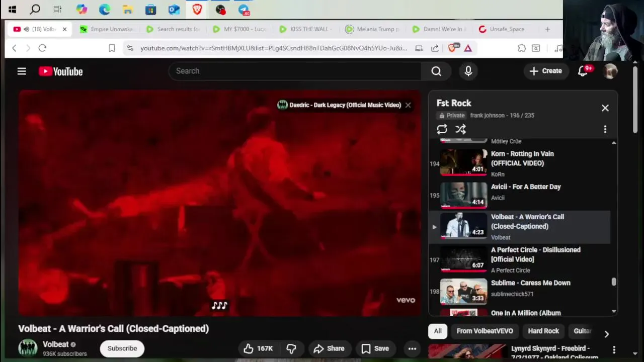Click the Volbeat channel name link
644x362 pixels.
[x=55, y=344]
